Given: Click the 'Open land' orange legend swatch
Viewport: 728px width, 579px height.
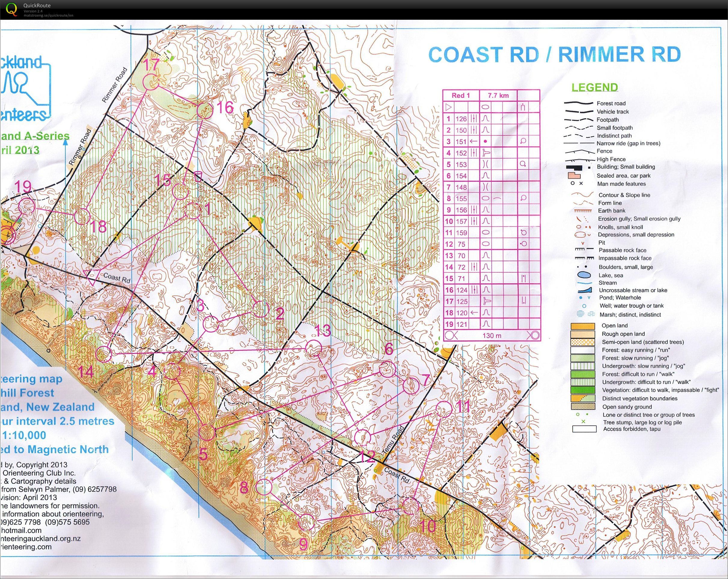Looking at the screenshot, I should coord(583,326).
